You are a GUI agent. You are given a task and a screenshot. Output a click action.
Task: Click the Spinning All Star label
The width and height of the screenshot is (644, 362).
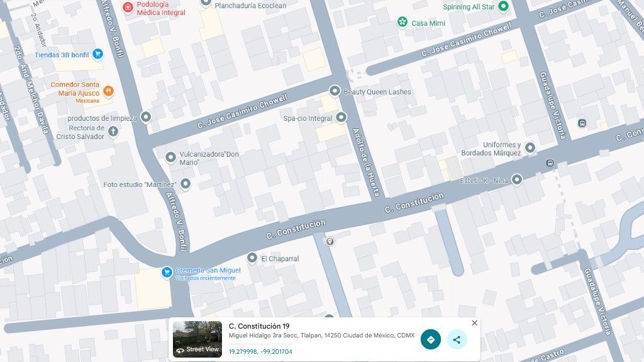(469, 7)
